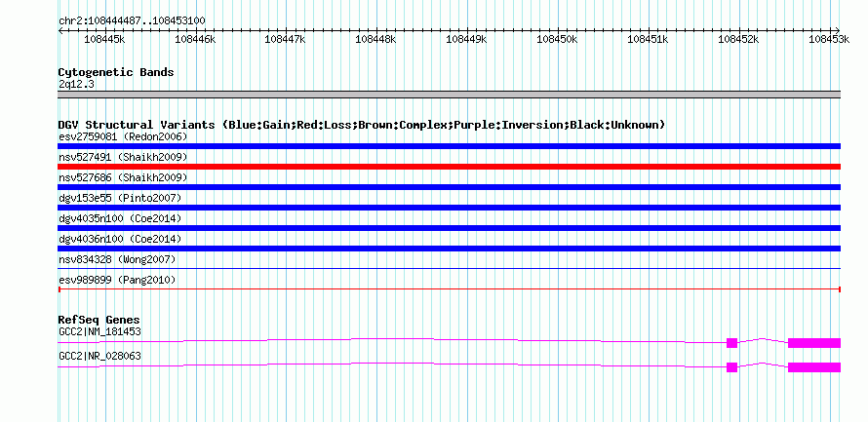
Task: Click the dgv4035n100 (Coe2014) label
Action: (120, 218)
